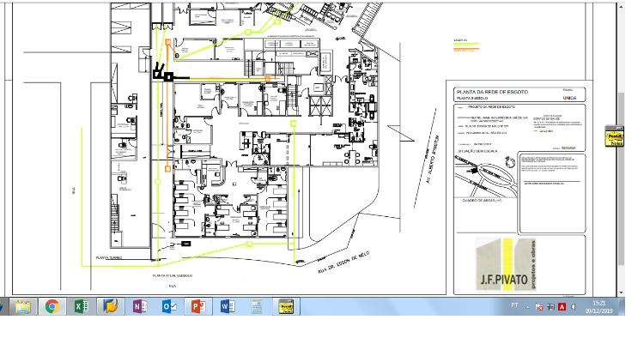Open the Calculator taskbar icon
Screen dimensions: 644x362
256,306
